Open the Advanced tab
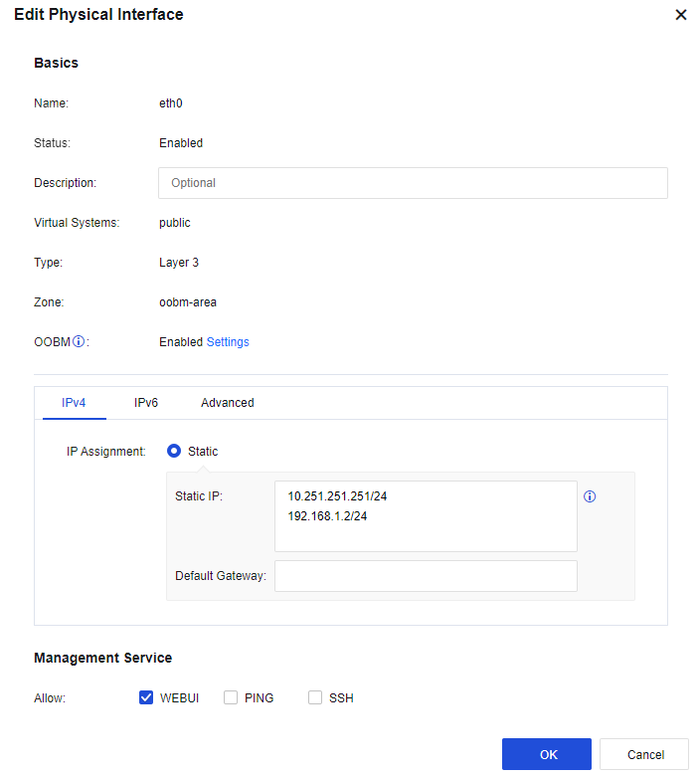The height and width of the screenshot is (778, 700). 228,403
